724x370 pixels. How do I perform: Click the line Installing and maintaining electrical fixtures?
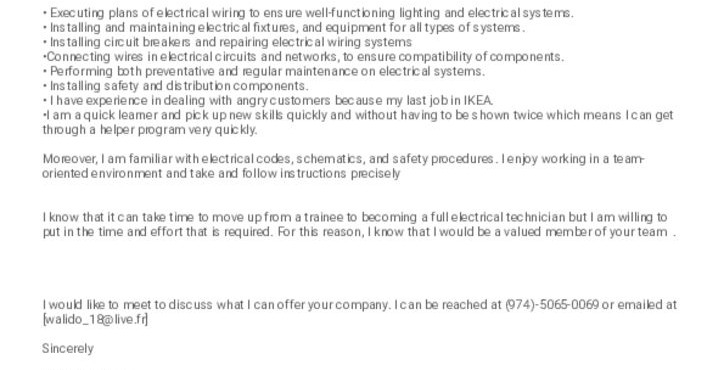284,28
